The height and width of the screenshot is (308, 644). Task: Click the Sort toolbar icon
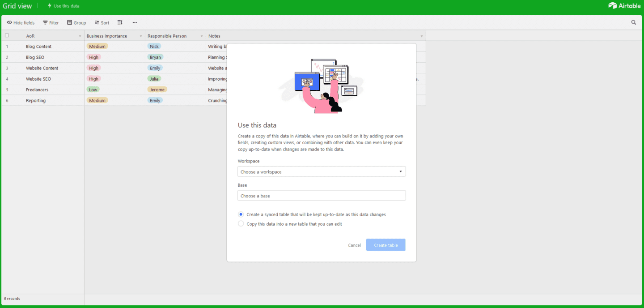102,22
